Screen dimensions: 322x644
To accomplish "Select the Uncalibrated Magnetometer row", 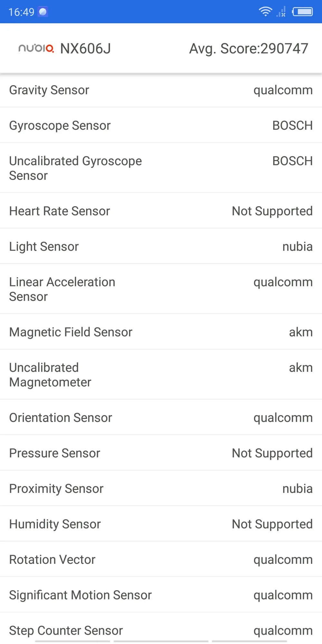I will [161, 374].
